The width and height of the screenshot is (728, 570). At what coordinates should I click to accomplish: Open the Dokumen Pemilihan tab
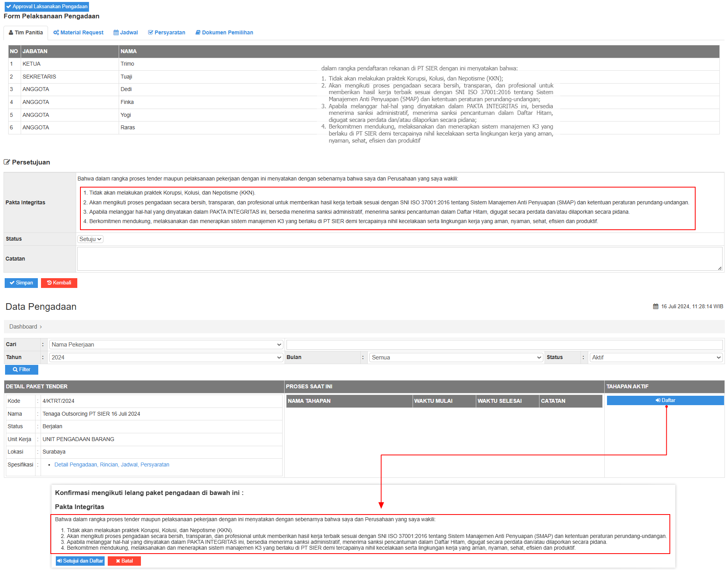224,33
